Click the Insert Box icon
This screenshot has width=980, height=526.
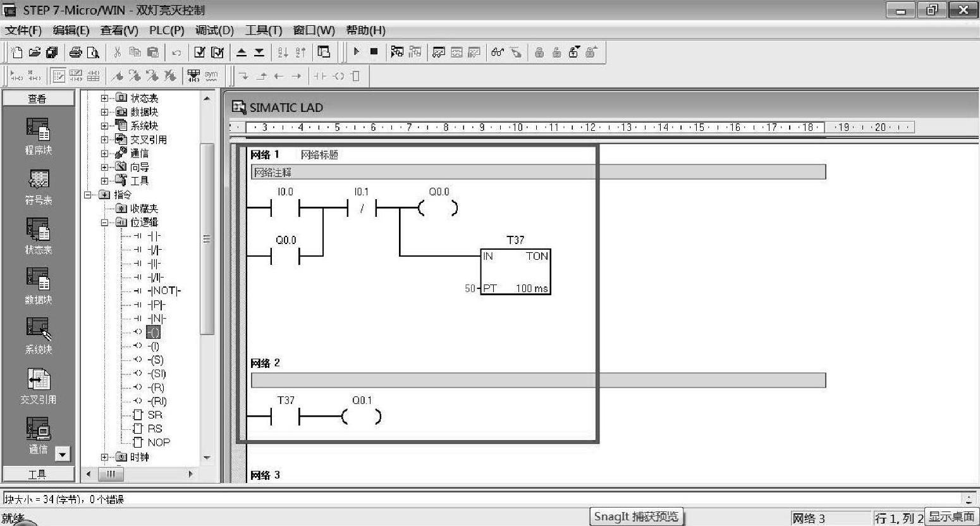click(x=355, y=76)
